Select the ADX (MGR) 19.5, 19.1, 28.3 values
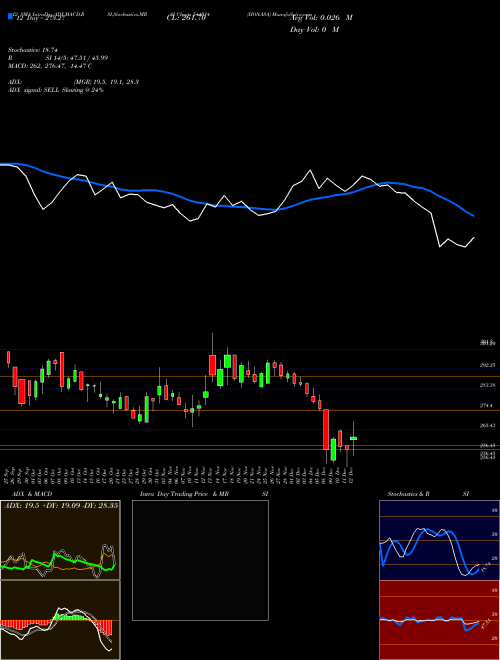 coord(106,82)
